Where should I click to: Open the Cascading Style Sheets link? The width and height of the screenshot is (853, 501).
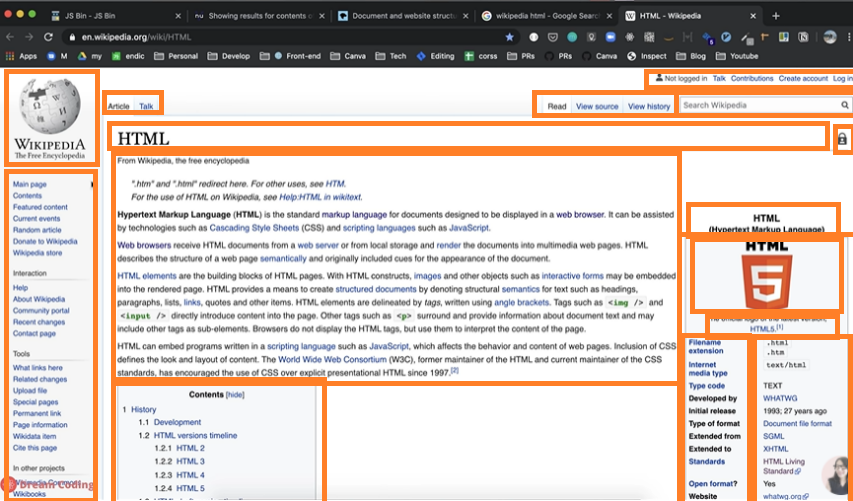pos(254,228)
